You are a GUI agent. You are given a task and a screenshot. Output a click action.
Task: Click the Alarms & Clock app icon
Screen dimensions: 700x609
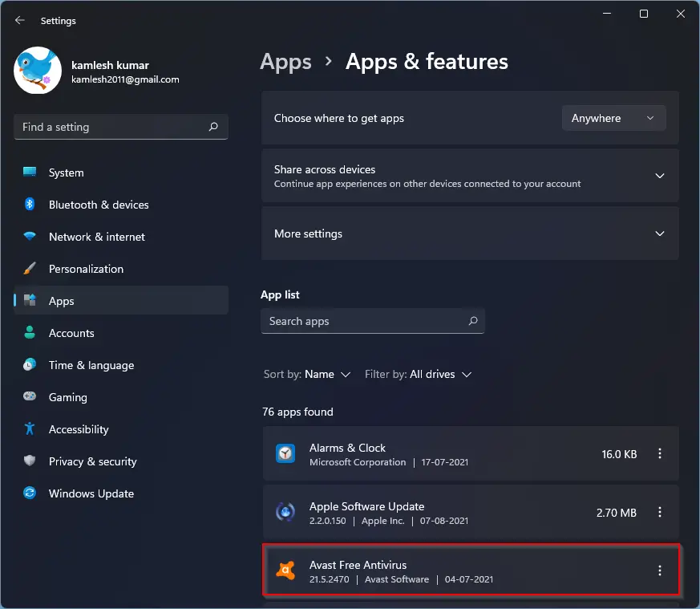285,454
